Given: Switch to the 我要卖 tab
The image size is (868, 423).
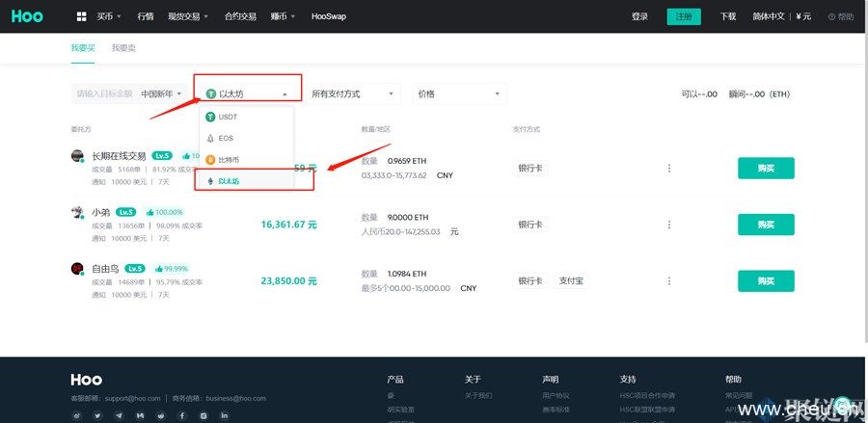Looking at the screenshot, I should [123, 47].
